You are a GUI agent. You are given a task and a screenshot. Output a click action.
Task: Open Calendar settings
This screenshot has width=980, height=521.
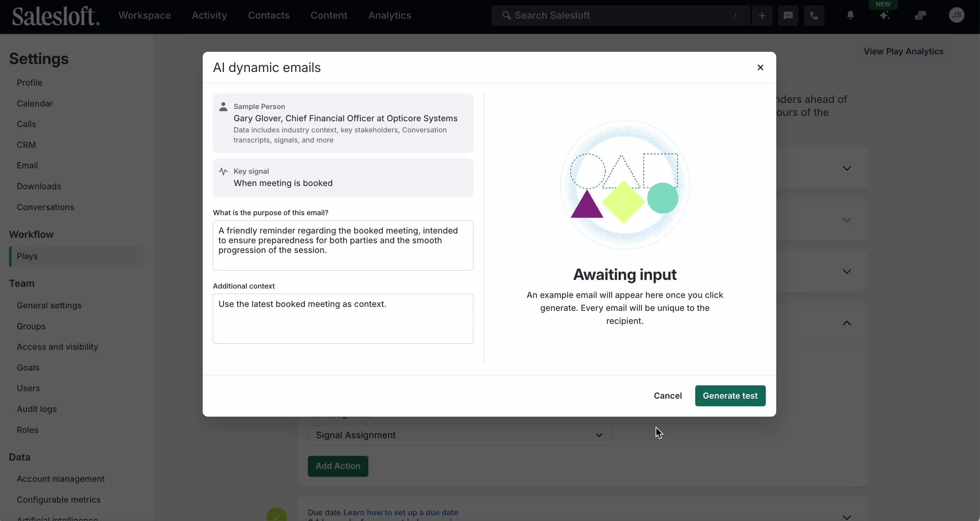35,103
